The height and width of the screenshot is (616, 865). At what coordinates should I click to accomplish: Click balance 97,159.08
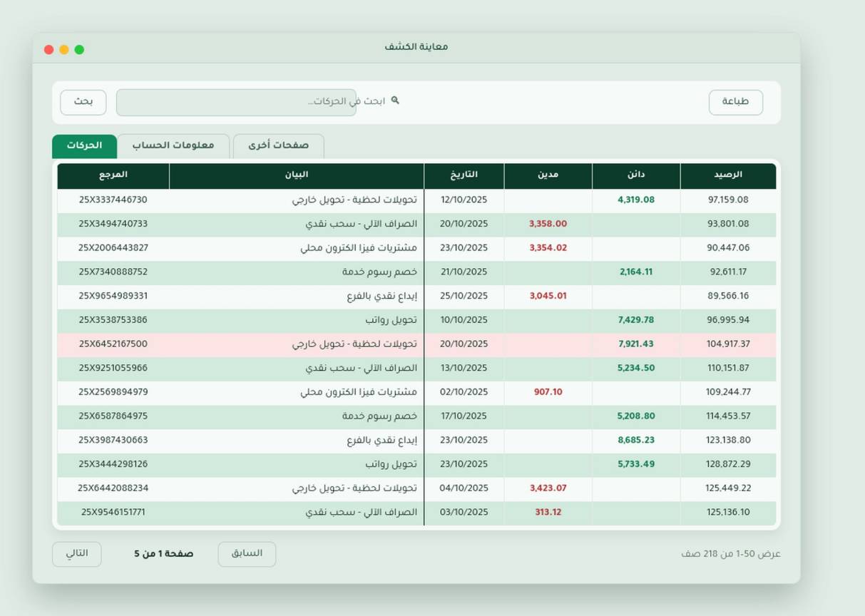(x=728, y=200)
